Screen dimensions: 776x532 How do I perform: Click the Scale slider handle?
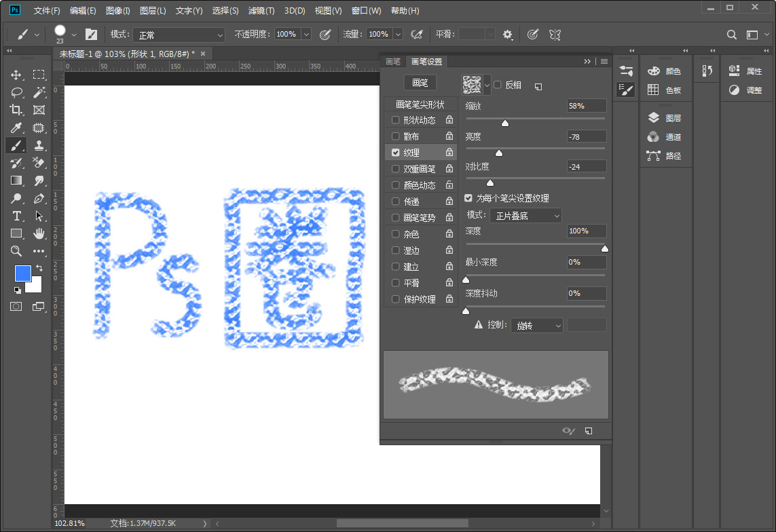pyautogui.click(x=505, y=123)
